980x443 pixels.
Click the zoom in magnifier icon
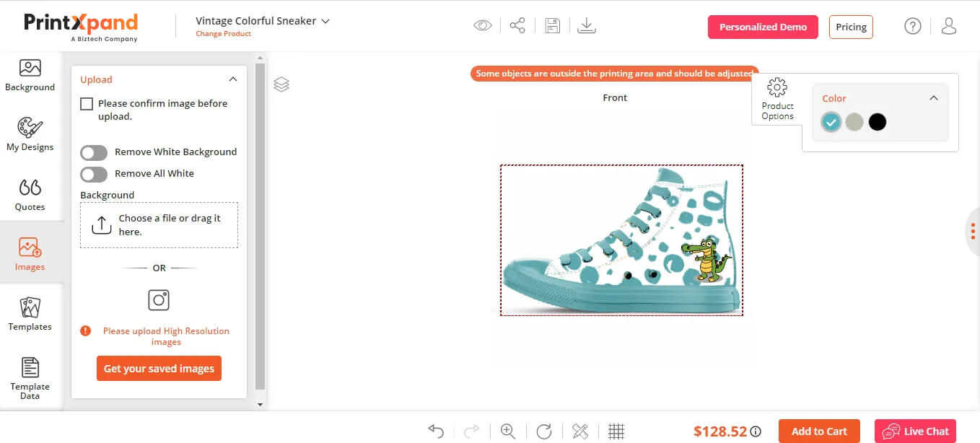pyautogui.click(x=508, y=431)
